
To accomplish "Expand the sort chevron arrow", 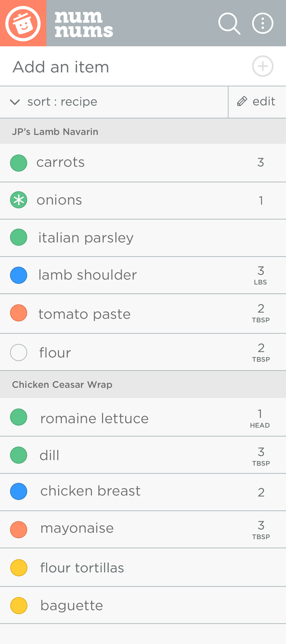I will click(x=15, y=102).
